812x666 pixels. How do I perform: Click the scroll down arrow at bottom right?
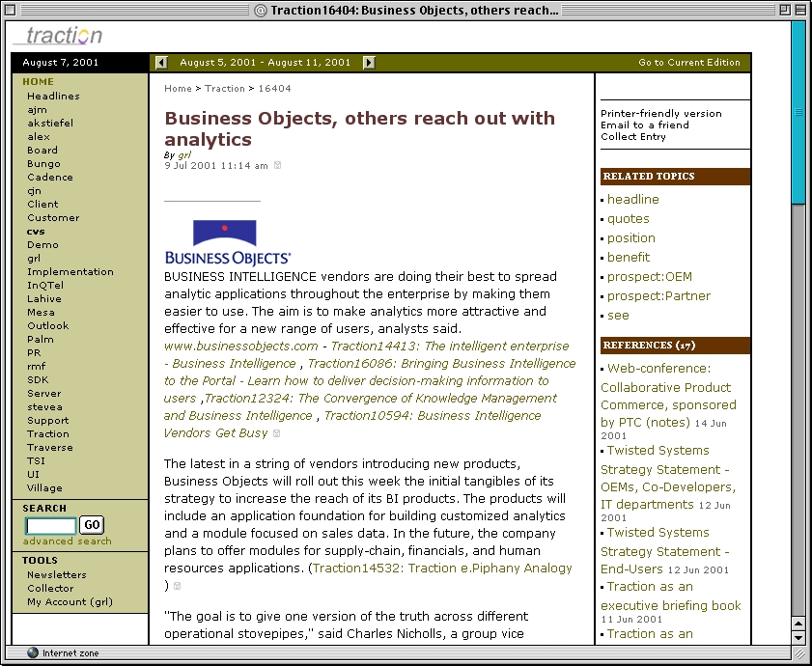point(798,638)
